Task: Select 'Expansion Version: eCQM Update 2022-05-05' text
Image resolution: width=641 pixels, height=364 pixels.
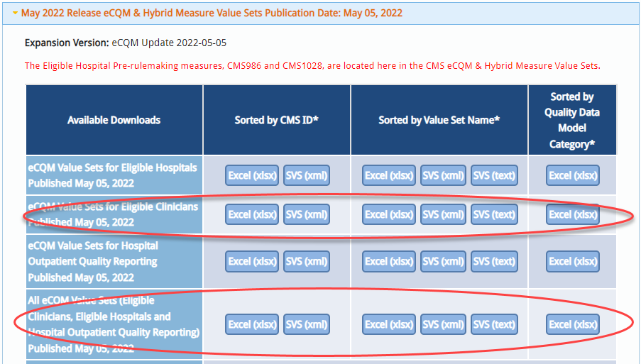Action: tap(126, 43)
